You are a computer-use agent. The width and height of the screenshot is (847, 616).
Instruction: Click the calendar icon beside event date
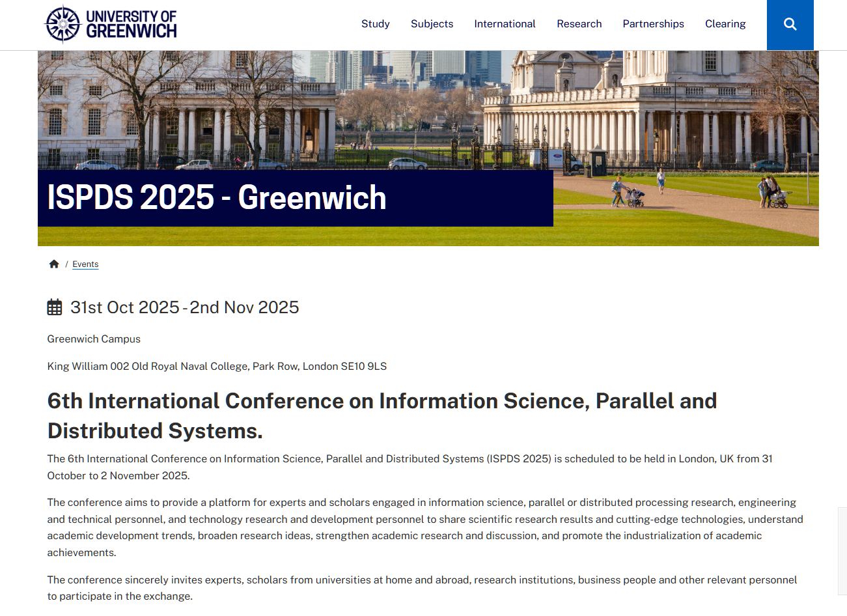coord(55,307)
